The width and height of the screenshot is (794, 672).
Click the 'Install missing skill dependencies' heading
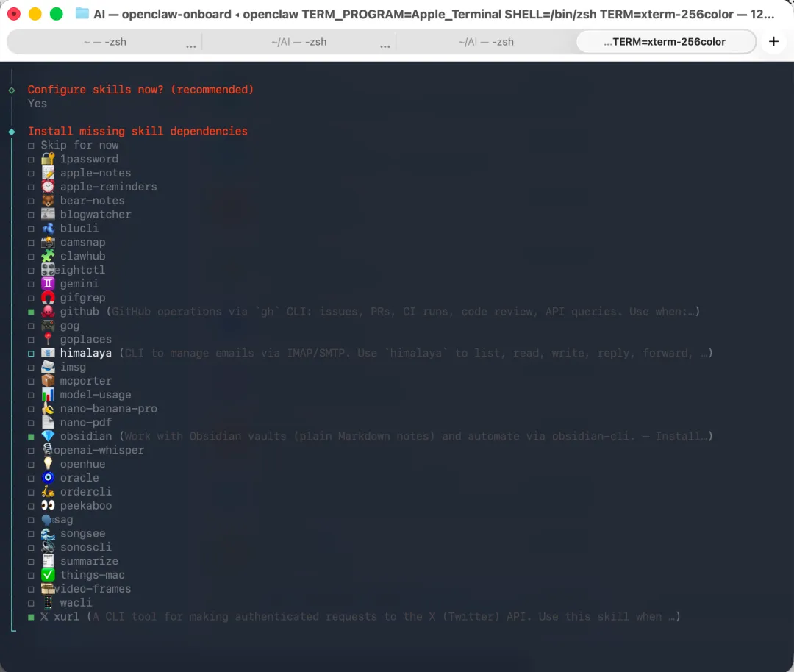[137, 131]
